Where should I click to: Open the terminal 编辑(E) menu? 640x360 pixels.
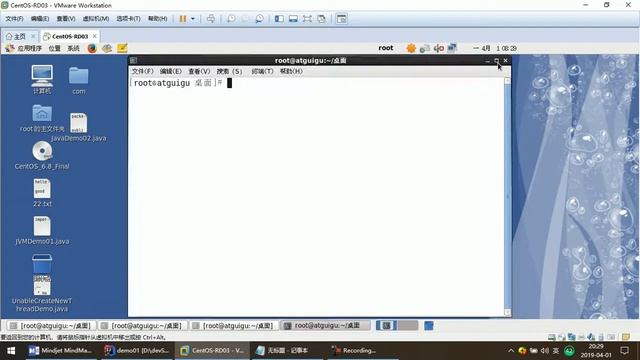point(171,71)
